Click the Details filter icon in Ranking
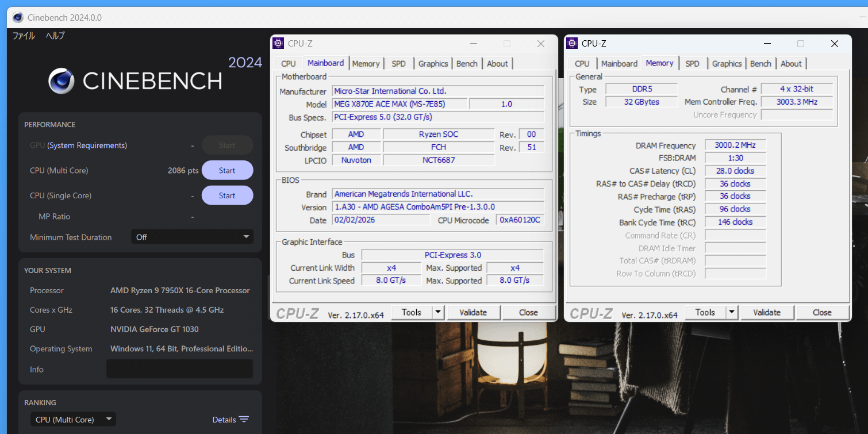Viewport: 868px width, 434px height. click(244, 420)
